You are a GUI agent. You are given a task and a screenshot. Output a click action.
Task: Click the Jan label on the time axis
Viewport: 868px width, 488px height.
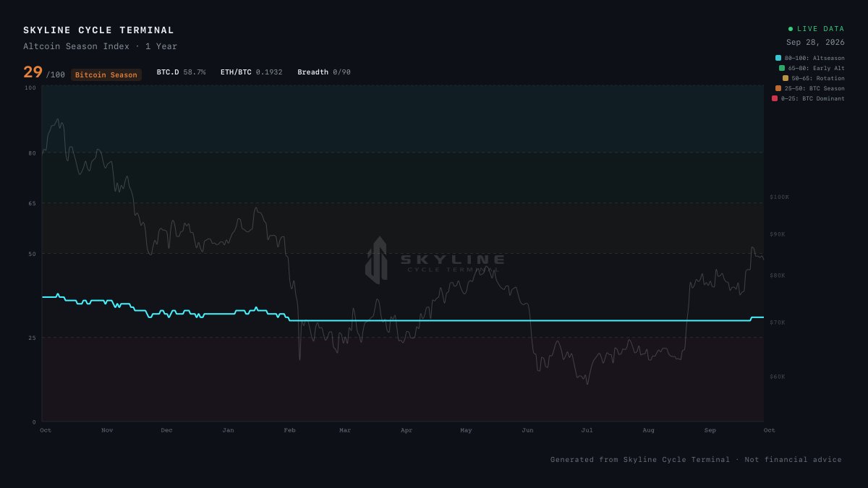click(x=228, y=430)
